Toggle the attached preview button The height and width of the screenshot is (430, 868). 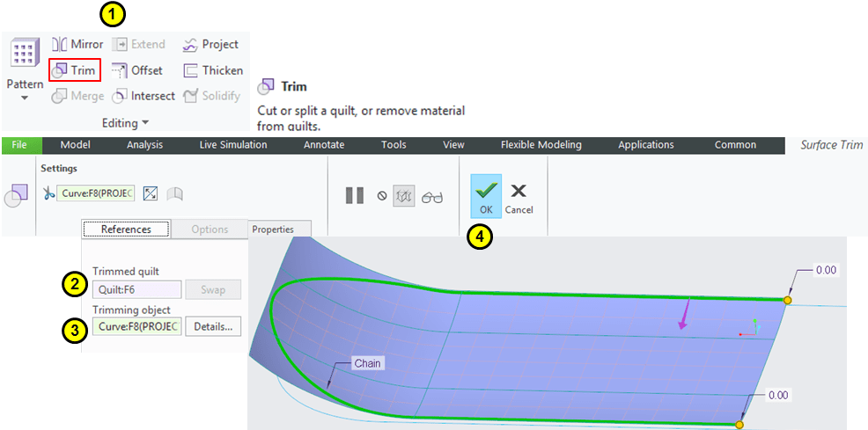point(405,196)
